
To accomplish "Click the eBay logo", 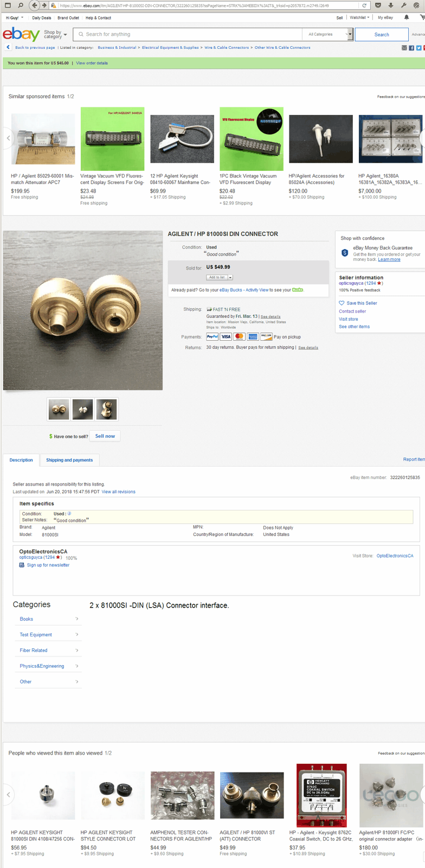I will click(21, 34).
